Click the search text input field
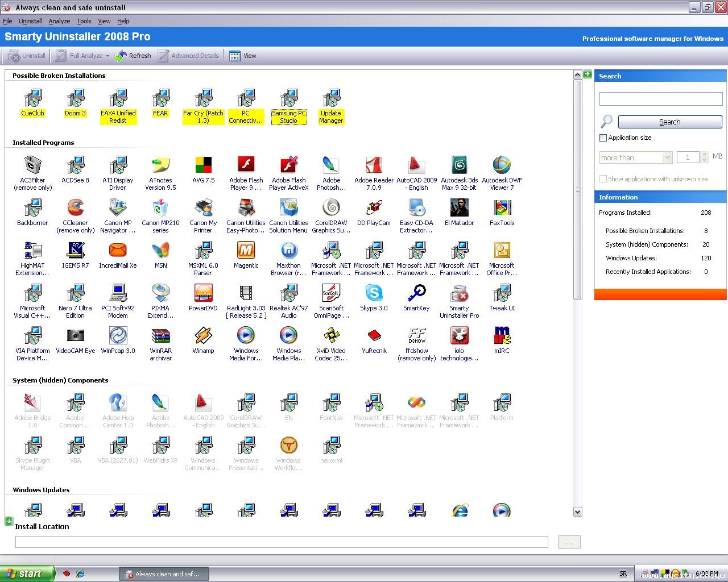The image size is (728, 582). click(x=661, y=99)
